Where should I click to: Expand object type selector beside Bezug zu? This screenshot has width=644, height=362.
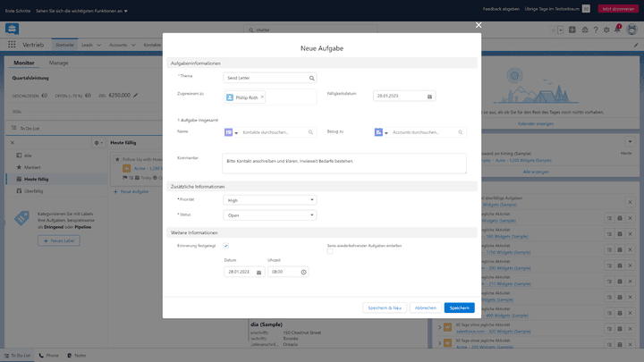click(387, 132)
